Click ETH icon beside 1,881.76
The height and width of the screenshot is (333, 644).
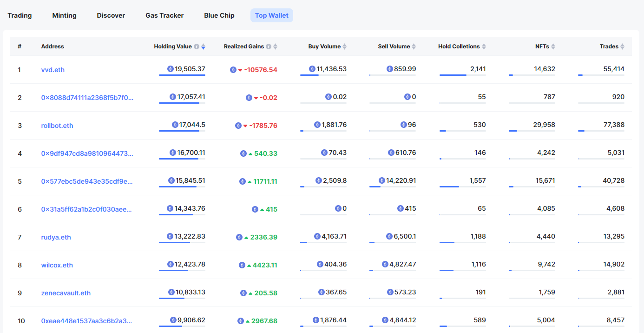317,125
